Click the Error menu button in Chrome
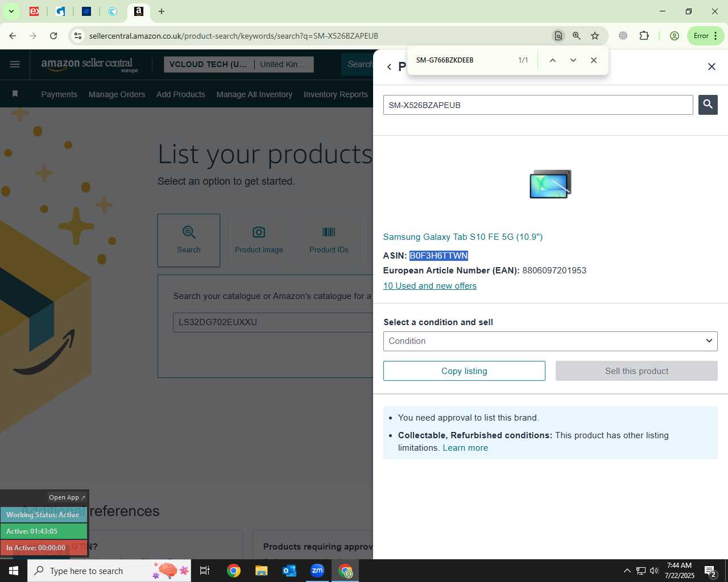The image size is (728, 582). (x=706, y=36)
